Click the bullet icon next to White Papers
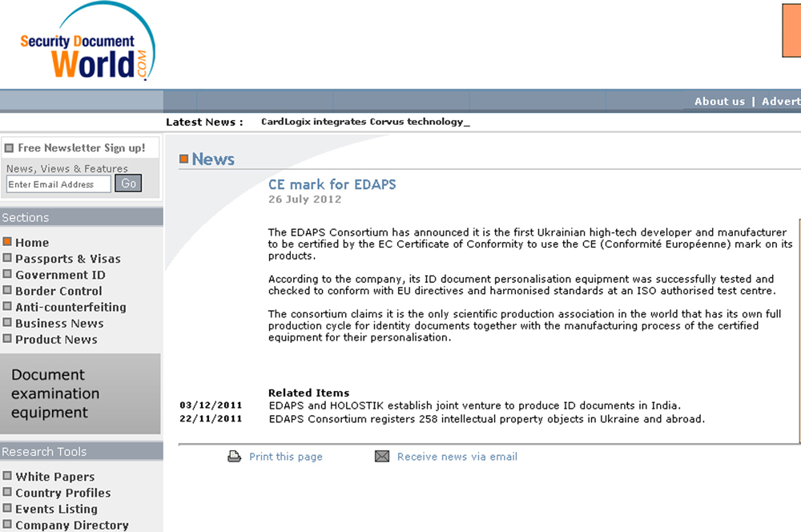 (x=7, y=476)
